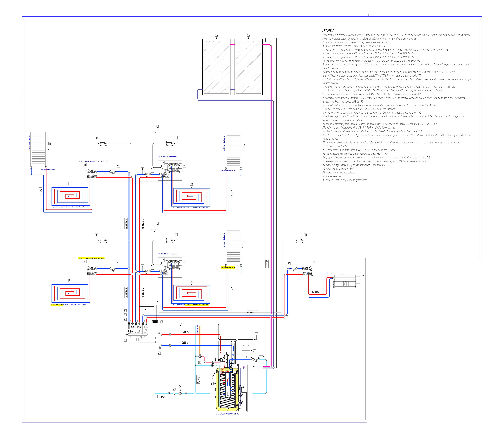Click highlighted 'PIANO TERRA (soggiorno area B&B)' text

point(91,258)
